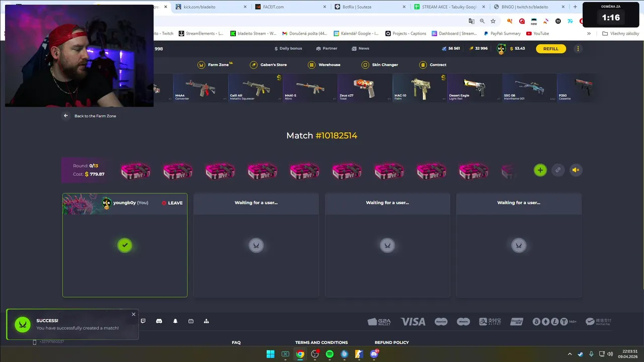This screenshot has height=362, width=644.
Task: Go back to the Farm Zone
Action: coord(90,116)
